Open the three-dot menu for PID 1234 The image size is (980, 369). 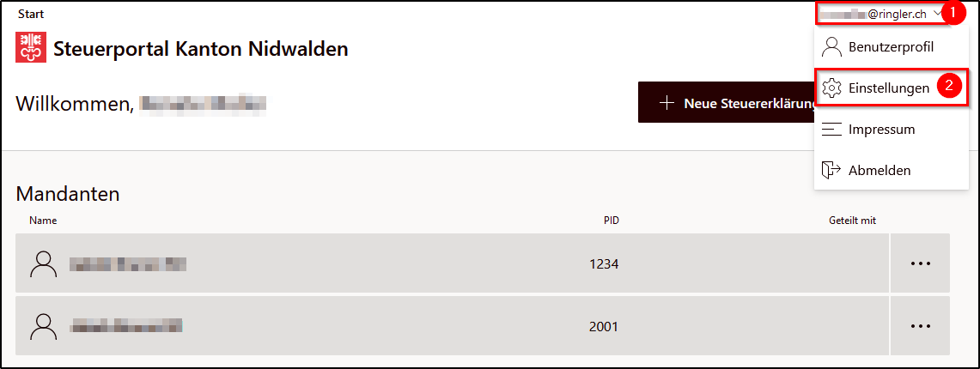click(921, 263)
